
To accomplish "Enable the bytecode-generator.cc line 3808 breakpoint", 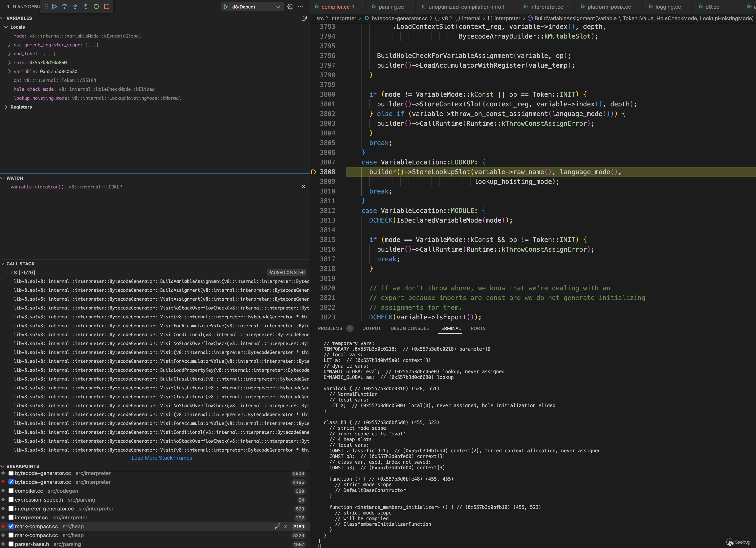I will [x=11, y=473].
